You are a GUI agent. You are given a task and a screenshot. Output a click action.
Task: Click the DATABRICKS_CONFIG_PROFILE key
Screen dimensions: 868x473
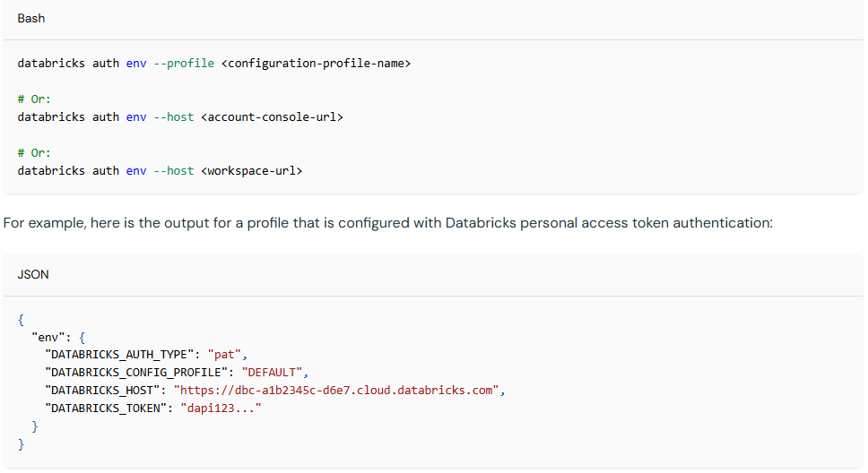point(137,373)
